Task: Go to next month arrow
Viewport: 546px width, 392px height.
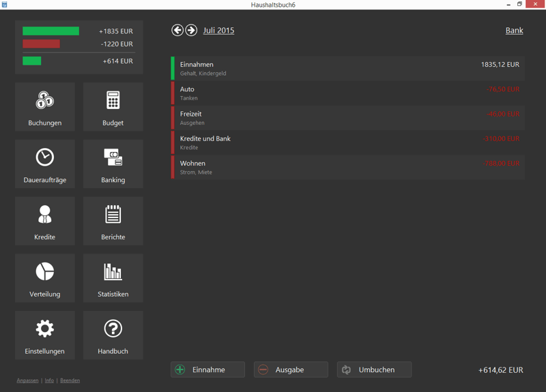Action: click(x=192, y=30)
